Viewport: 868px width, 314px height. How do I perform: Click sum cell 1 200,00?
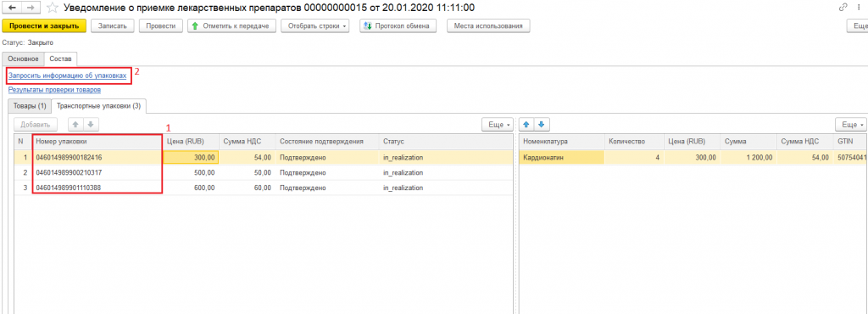click(748, 158)
